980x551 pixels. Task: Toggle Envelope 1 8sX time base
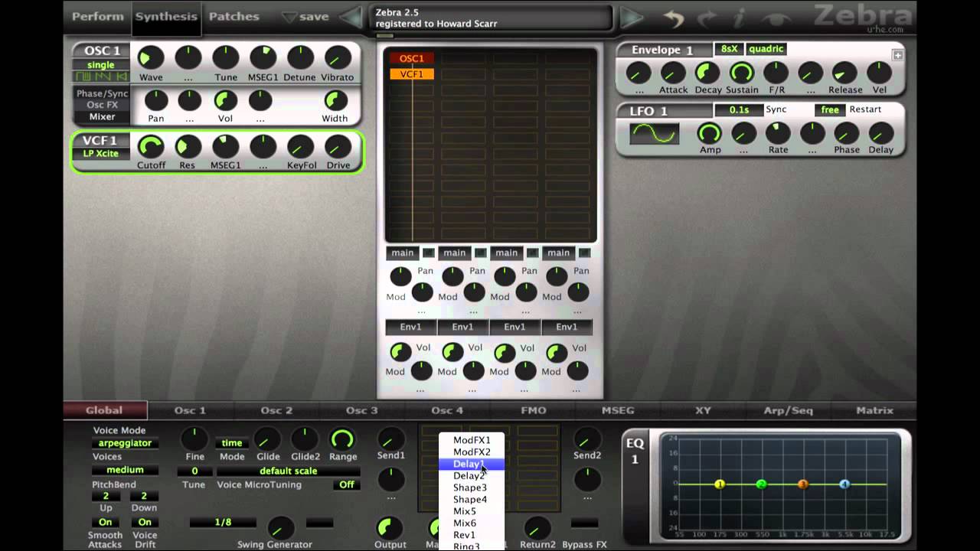click(728, 49)
